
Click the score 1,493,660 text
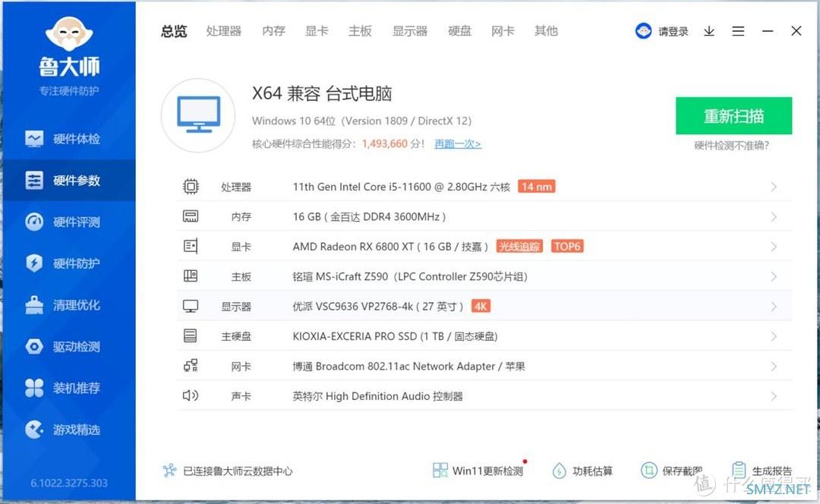pyautogui.click(x=384, y=143)
